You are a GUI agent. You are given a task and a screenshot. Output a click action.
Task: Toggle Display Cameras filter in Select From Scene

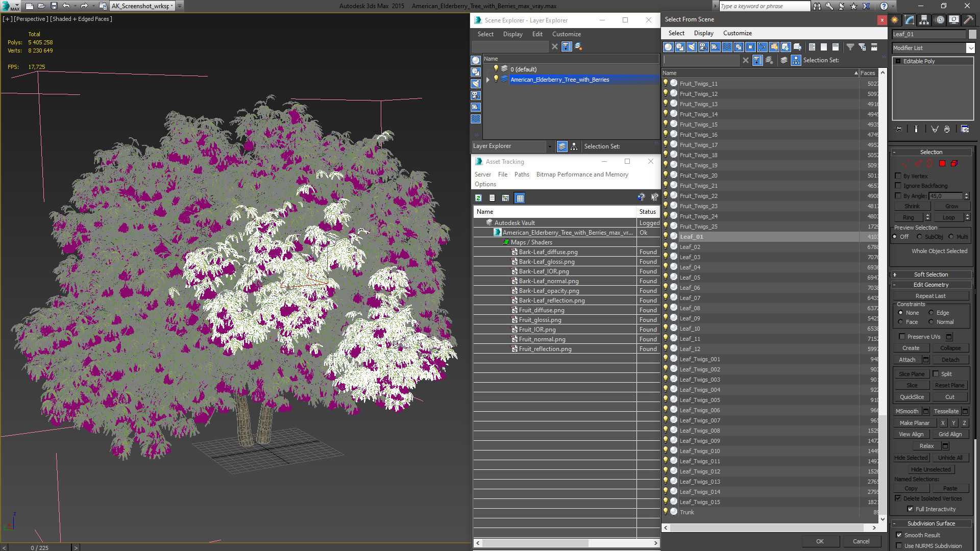point(703,47)
